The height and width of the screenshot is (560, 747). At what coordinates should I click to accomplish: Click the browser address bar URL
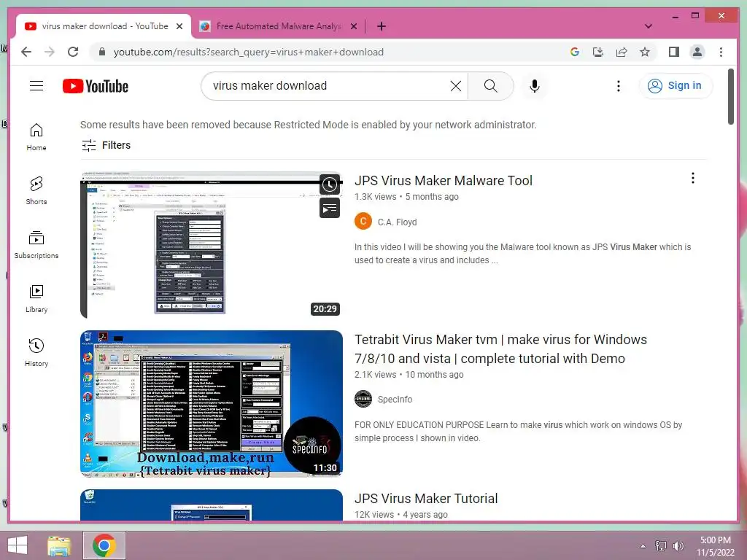(248, 52)
